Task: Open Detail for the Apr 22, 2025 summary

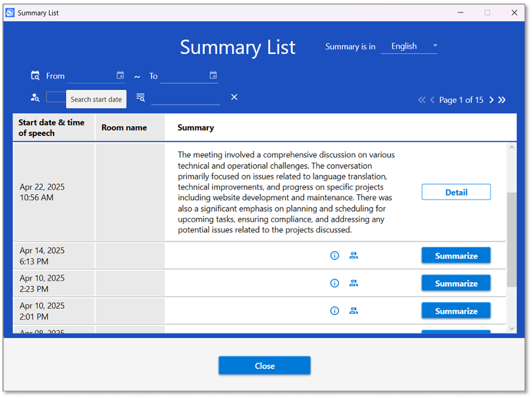Action: tap(456, 192)
